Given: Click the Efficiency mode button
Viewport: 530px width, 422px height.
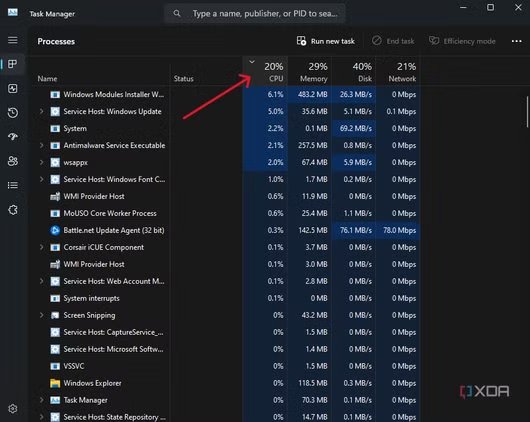Looking at the screenshot, I should coord(462,41).
